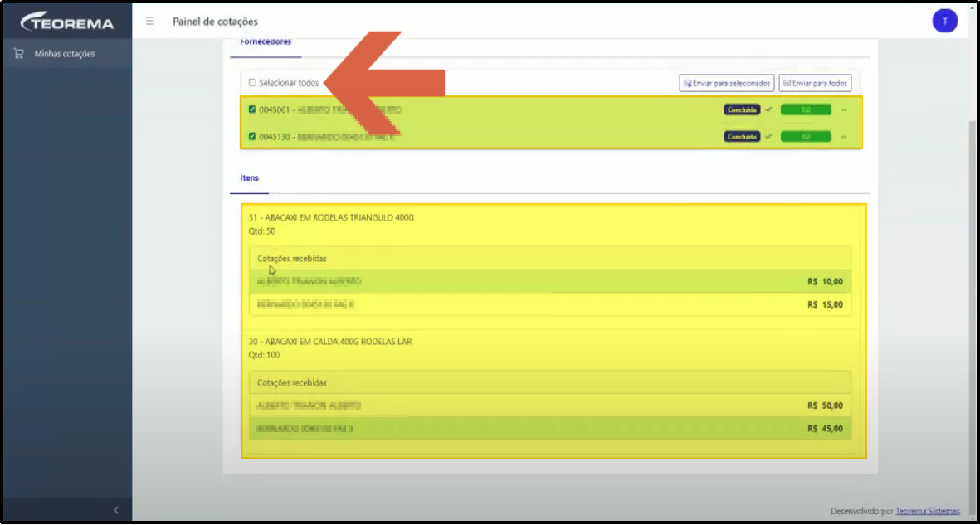Click the R$ 15,00 quotation row
Viewport: 980px width, 525px height.
click(550, 305)
